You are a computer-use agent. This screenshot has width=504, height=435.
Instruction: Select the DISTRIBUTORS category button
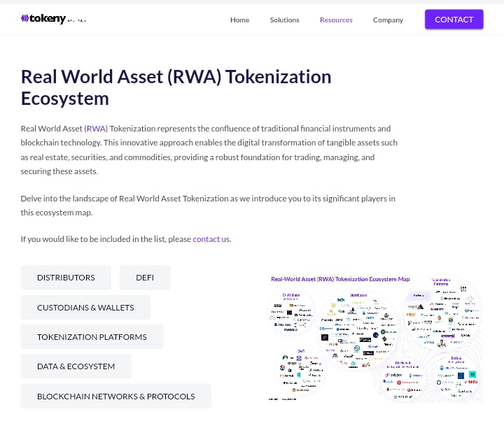click(x=66, y=278)
